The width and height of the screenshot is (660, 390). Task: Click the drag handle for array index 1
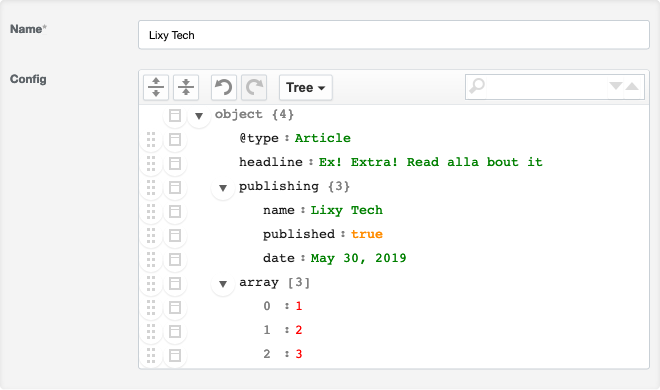click(x=151, y=331)
